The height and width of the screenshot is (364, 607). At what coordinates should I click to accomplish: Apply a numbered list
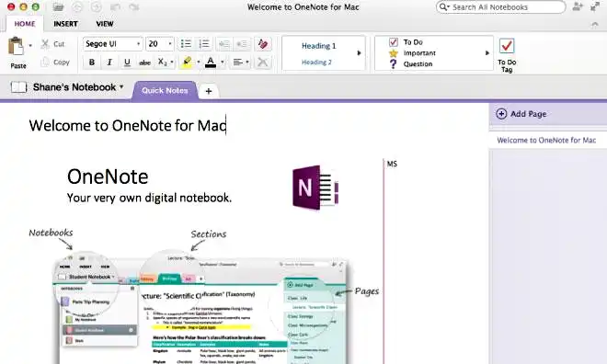click(x=204, y=44)
